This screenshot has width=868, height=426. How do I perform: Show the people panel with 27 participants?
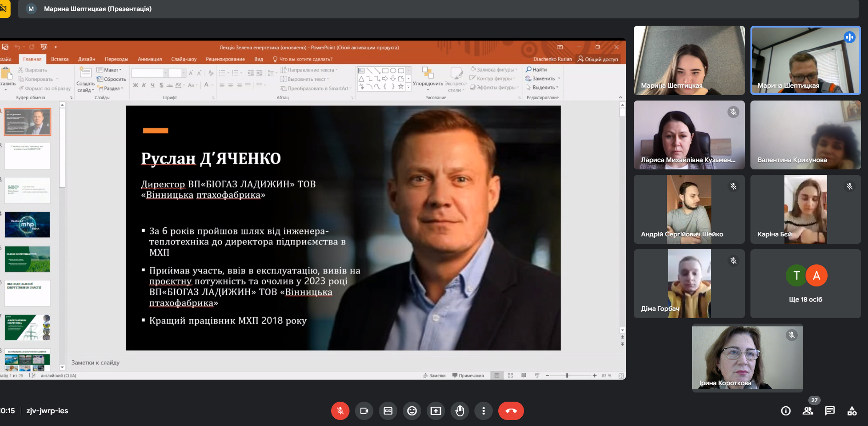(x=808, y=411)
